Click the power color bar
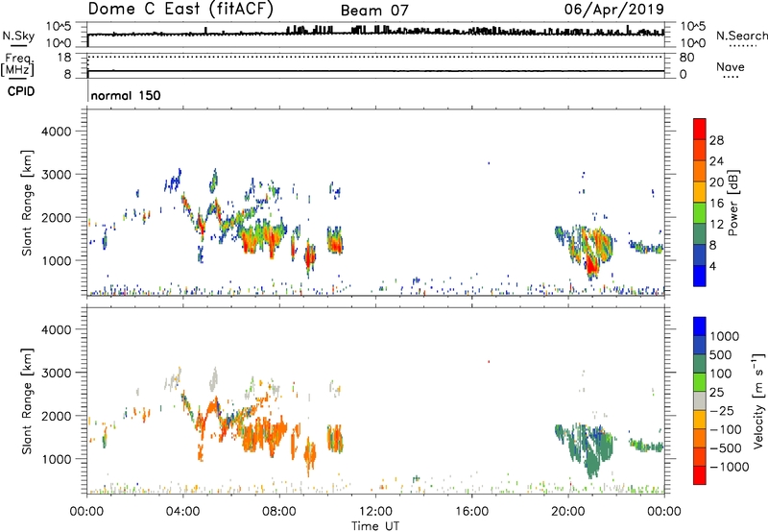 tap(700, 203)
